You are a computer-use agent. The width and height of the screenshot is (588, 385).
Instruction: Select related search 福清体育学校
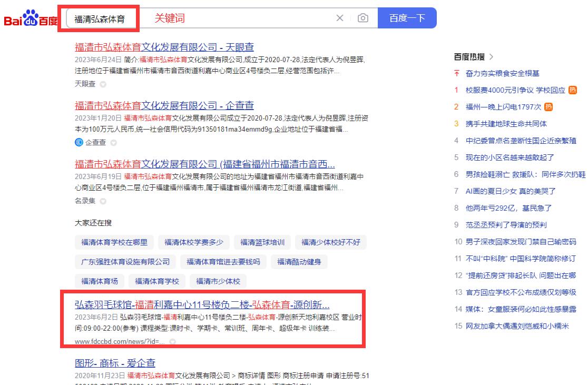pos(157,281)
